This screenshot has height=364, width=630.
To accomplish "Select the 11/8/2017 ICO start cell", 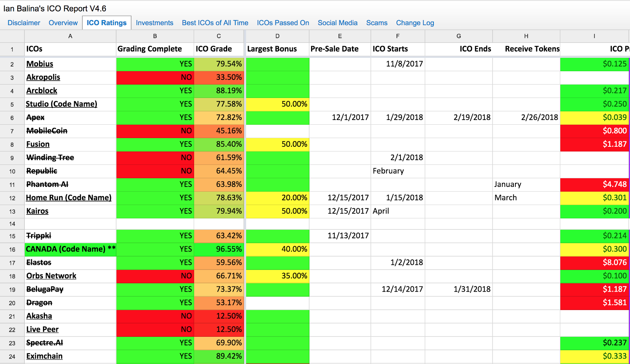I will click(398, 64).
